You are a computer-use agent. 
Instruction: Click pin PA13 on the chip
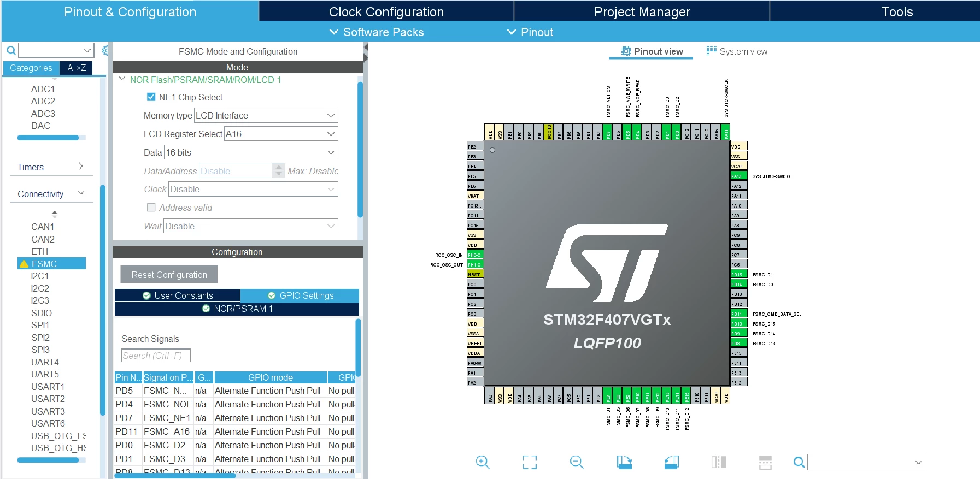tap(738, 176)
